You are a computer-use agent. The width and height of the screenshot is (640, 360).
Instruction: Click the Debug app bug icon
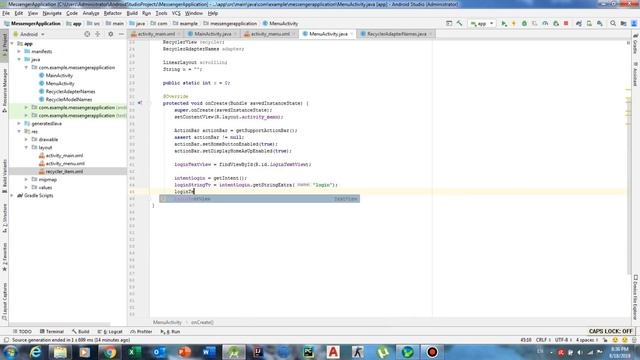(x=524, y=24)
